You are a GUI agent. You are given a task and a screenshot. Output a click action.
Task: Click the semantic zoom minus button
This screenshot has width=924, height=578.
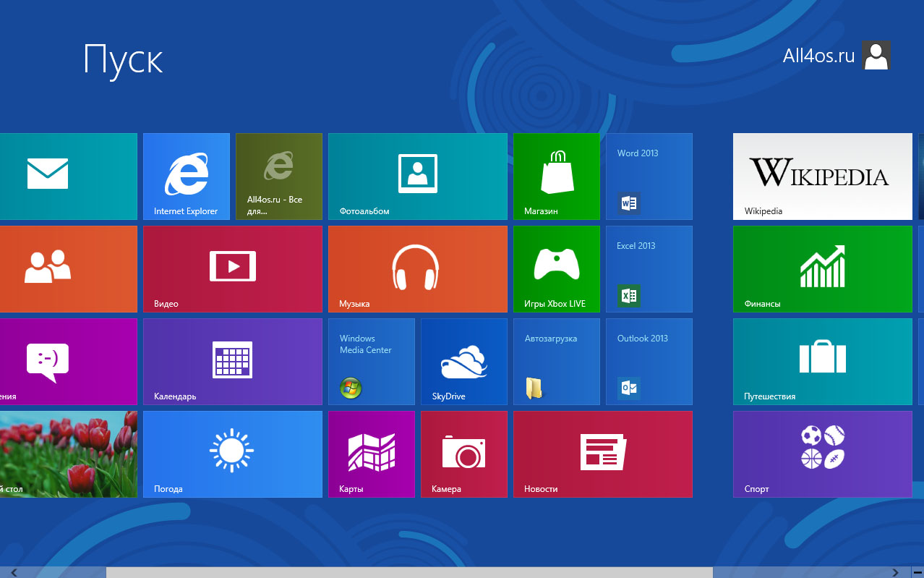(917, 572)
